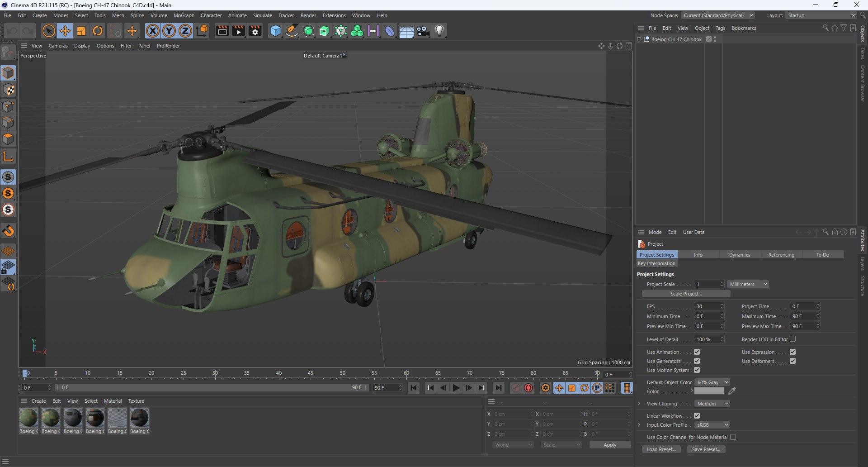Expand the Boeing CH-47 Chinook object
Viewport: 868px width, 467px height.
639,39
